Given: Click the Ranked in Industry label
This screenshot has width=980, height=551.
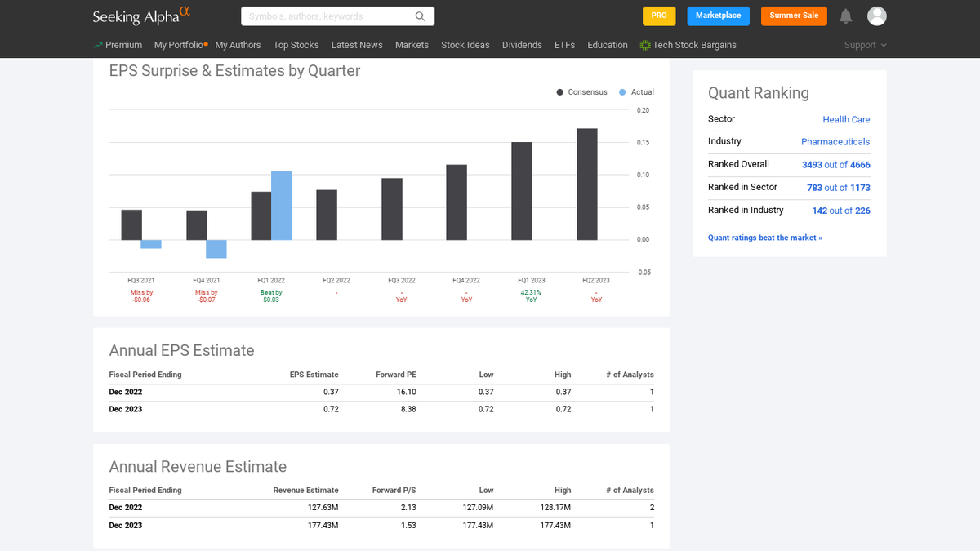Looking at the screenshot, I should point(746,210).
